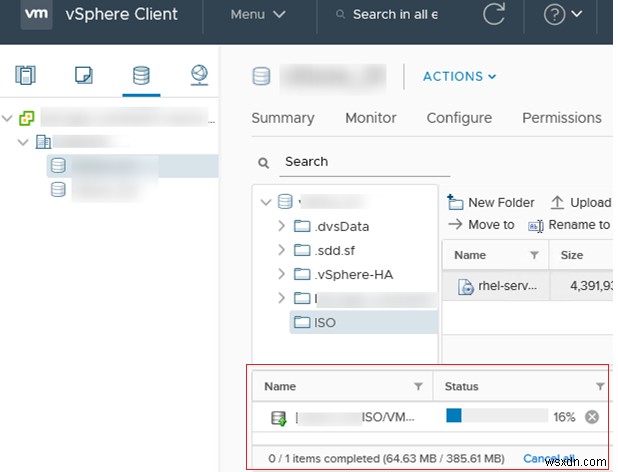618x472 pixels.
Task: Expand the .dvsData folder
Action: point(281,226)
